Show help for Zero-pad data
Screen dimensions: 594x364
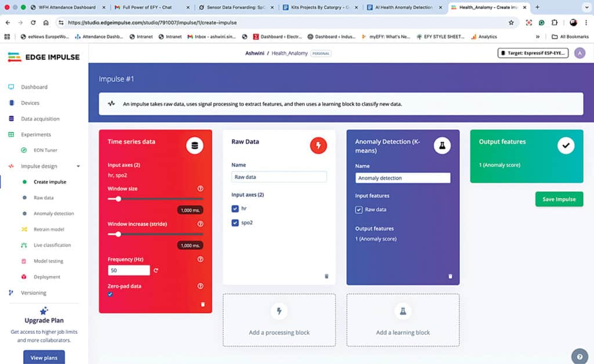200,286
